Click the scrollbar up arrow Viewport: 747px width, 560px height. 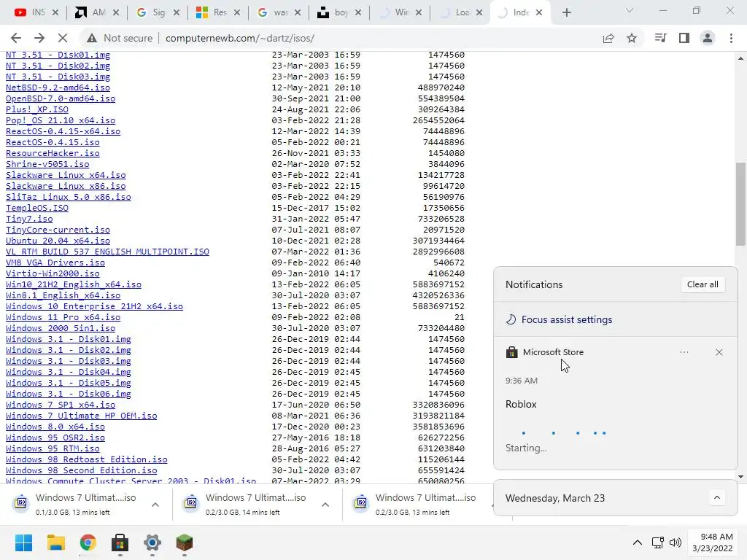pyautogui.click(x=740, y=58)
